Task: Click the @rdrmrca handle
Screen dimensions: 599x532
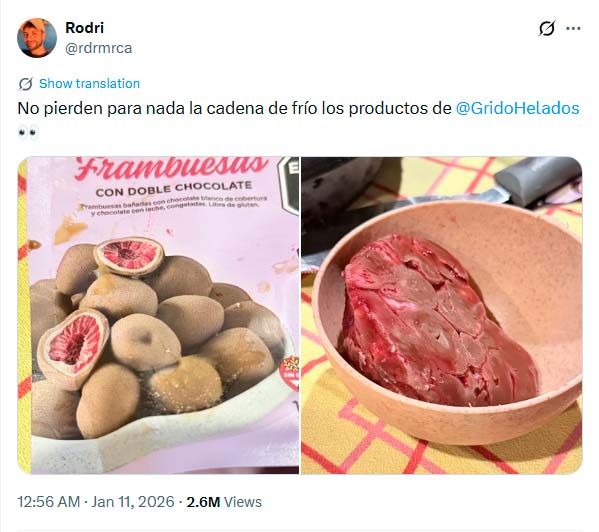Action: [99, 48]
